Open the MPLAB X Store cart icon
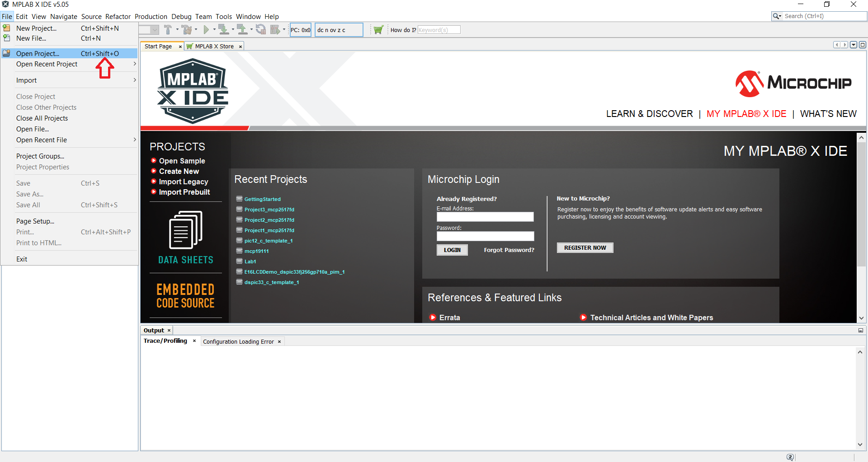Viewport: 868px width, 462px height. pyautogui.click(x=378, y=30)
